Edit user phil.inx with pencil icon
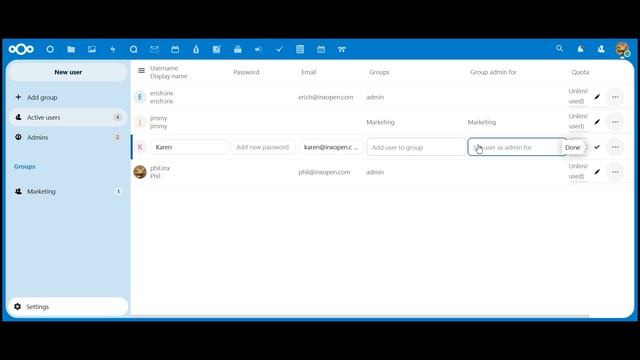This screenshot has width=640, height=360. 597,172
